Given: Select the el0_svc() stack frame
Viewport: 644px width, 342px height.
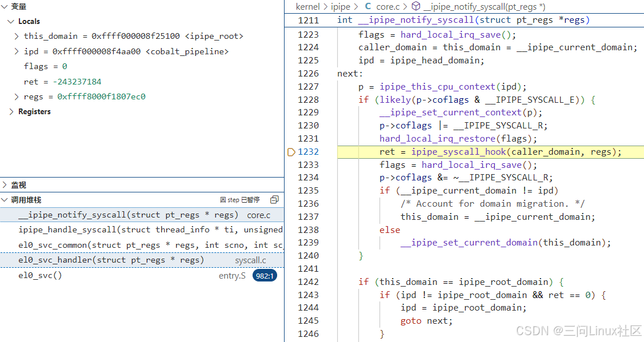Looking at the screenshot, I should tap(142, 276).
